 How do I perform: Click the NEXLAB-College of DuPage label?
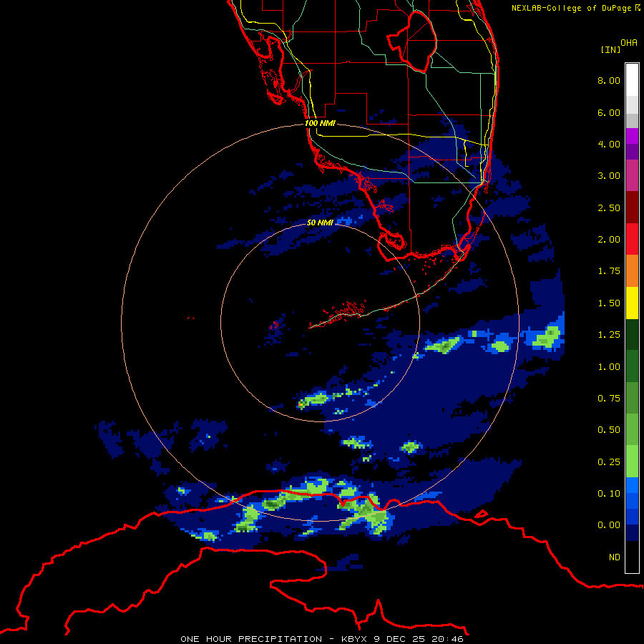[x=575, y=8]
